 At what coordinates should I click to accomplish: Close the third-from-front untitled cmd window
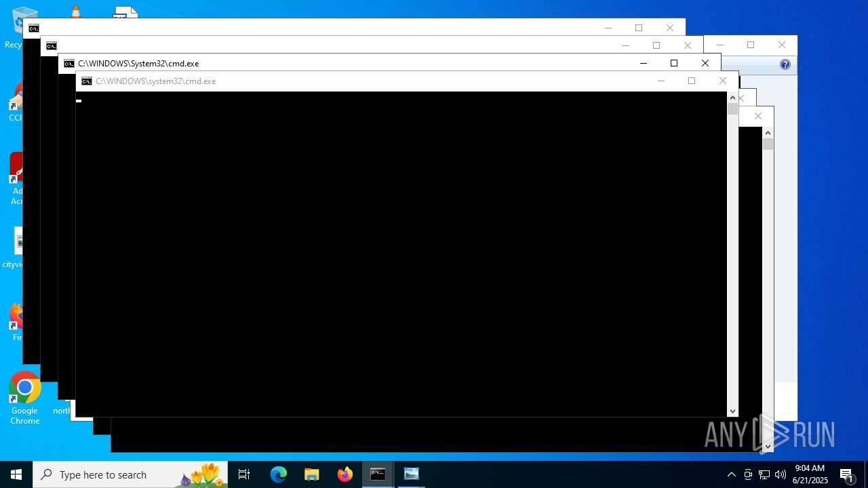pos(688,46)
